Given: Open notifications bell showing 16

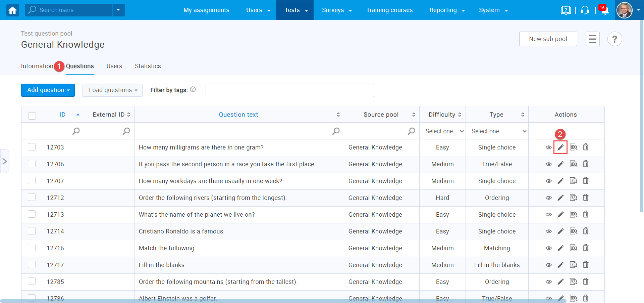Looking at the screenshot, I should point(603,10).
